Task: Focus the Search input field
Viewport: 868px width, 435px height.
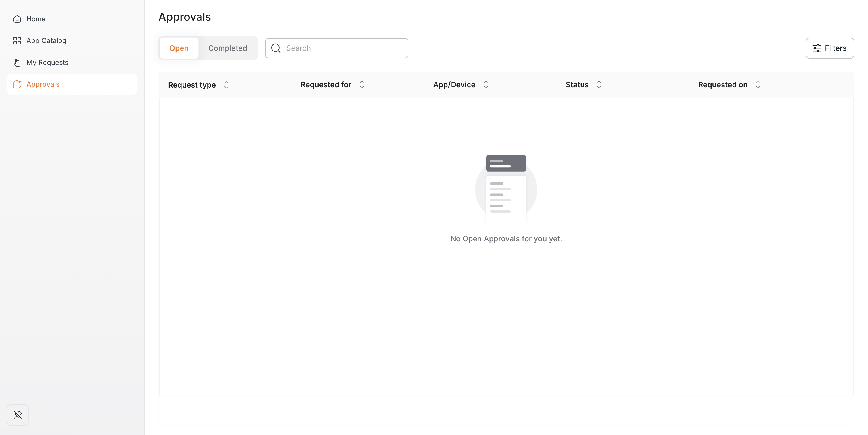Action: [336, 48]
